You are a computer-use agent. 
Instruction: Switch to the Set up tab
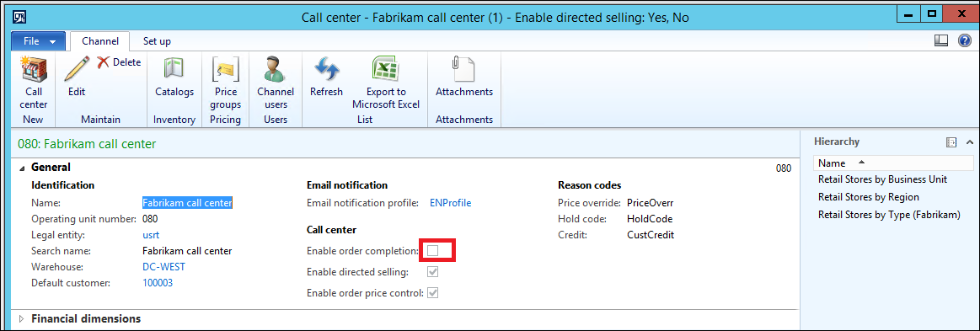[157, 41]
